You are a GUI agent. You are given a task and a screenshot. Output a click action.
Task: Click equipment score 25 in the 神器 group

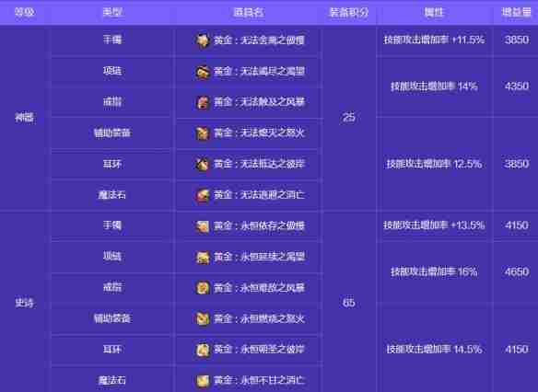point(348,118)
